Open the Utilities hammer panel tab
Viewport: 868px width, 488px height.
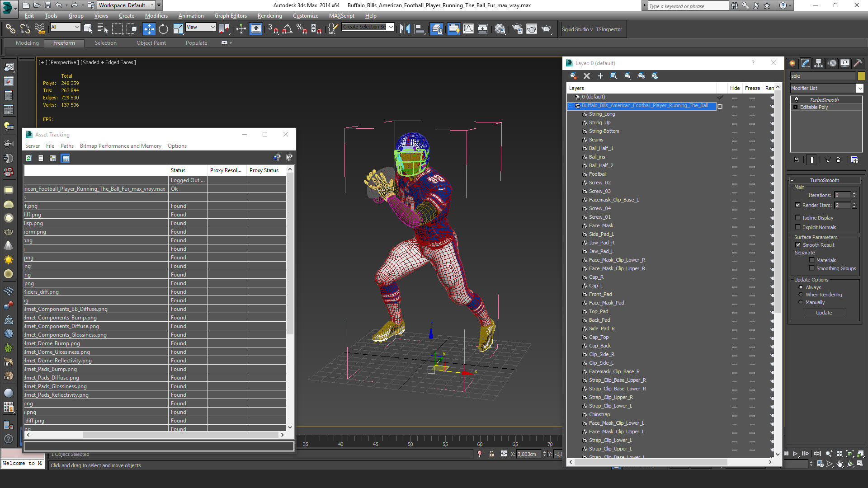(858, 63)
